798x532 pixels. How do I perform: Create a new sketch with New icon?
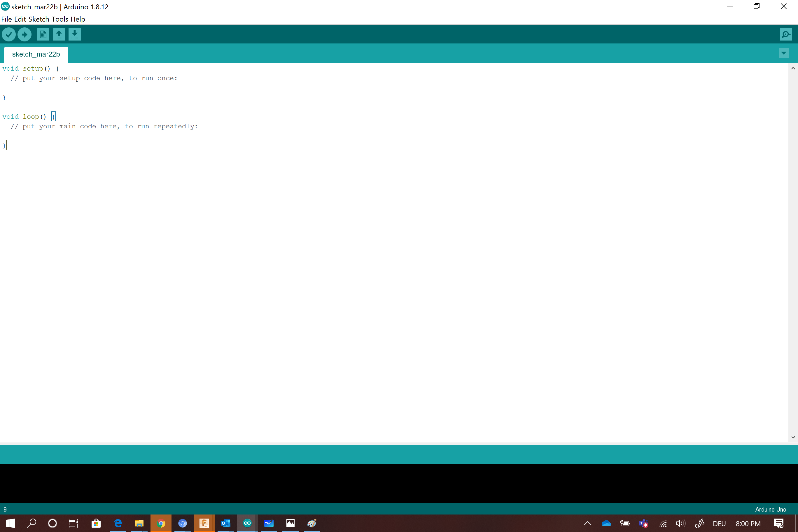pyautogui.click(x=43, y=34)
